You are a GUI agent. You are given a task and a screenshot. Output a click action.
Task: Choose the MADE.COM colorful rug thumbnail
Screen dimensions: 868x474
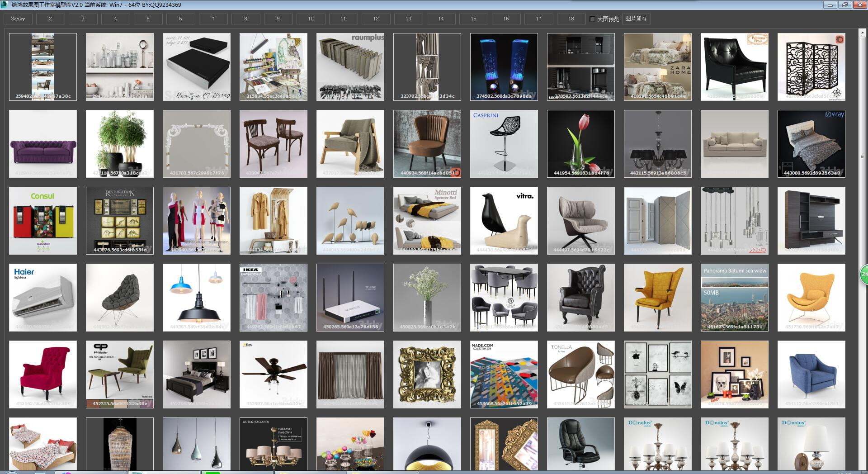[x=504, y=374]
